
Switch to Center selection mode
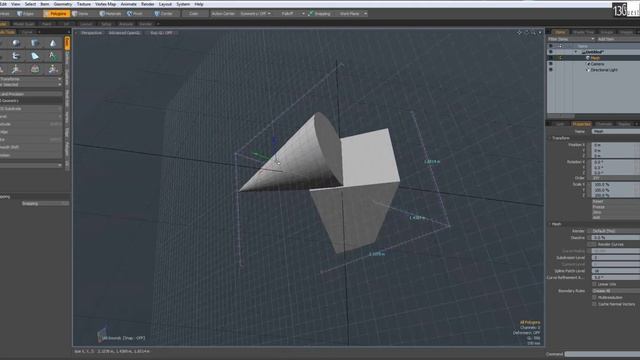(x=164, y=13)
